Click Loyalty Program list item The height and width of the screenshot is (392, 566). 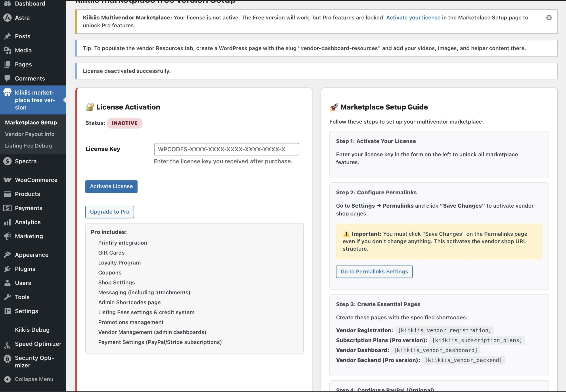pos(119,263)
